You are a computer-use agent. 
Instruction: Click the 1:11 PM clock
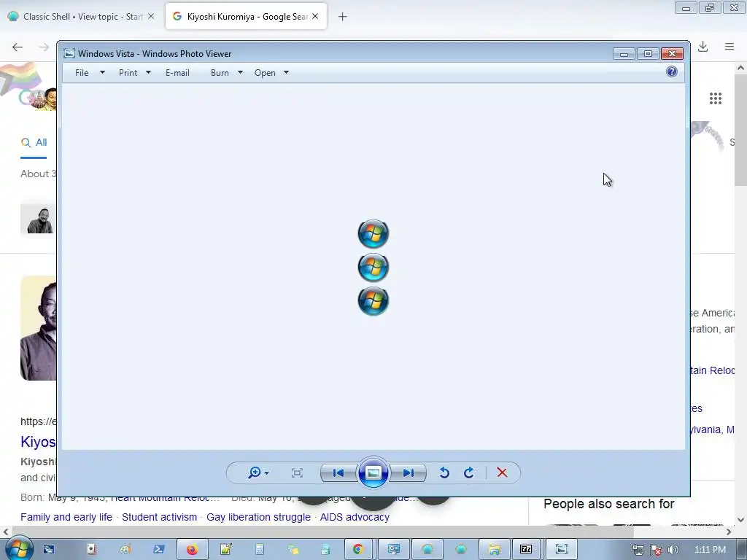[710, 550]
